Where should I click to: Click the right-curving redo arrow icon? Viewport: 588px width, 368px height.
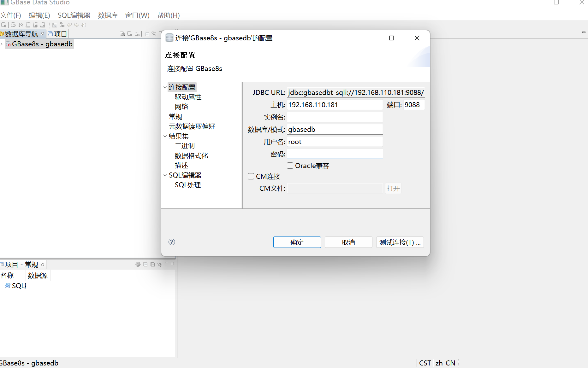pyautogui.click(x=76, y=25)
